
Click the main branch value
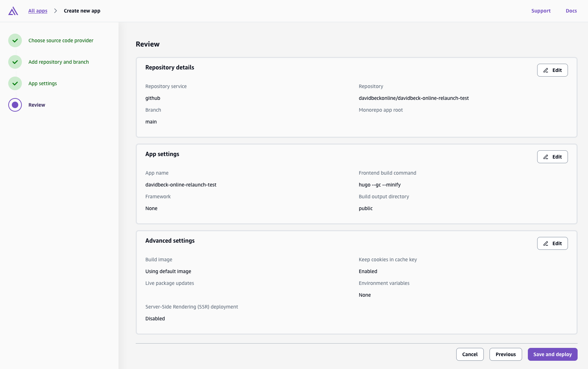151,122
